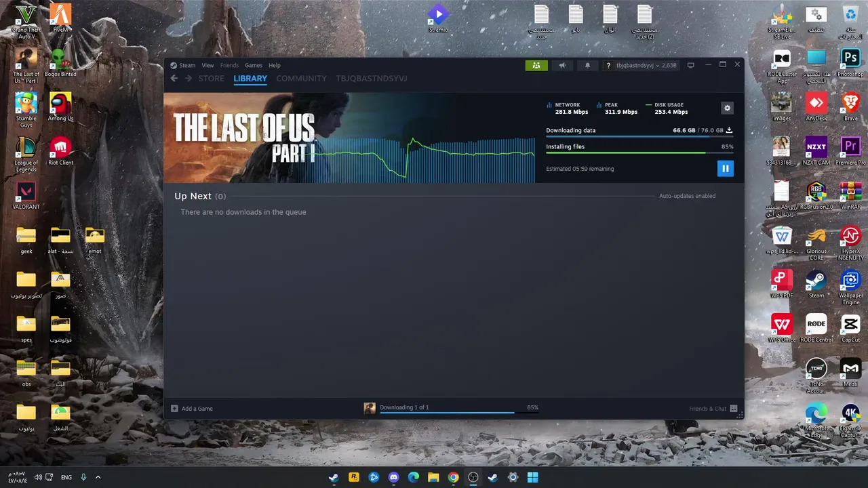Open Grand Theft Auto V desktop icon
868x488 pixels.
[x=26, y=22]
